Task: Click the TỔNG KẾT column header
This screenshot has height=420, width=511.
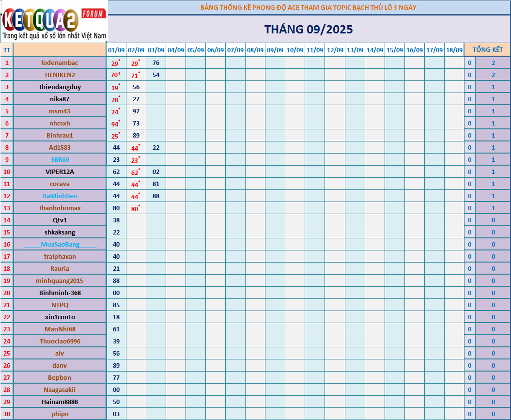Action: point(488,50)
